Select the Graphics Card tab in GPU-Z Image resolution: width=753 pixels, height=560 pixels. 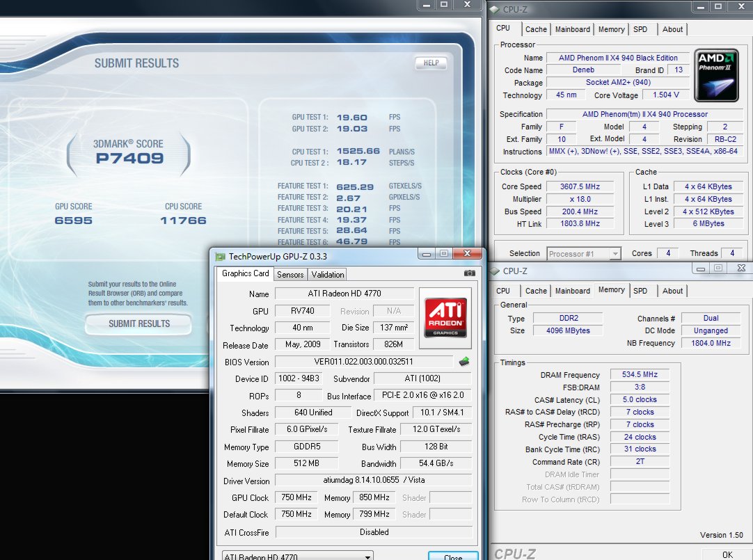245,273
